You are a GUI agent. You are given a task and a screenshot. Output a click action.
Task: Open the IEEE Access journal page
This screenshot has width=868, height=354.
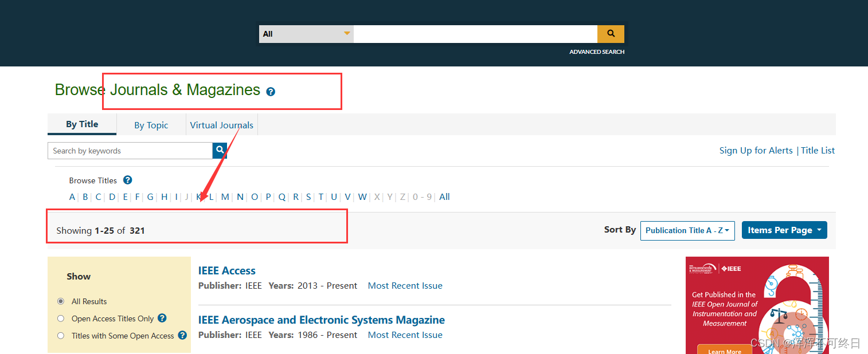(227, 270)
